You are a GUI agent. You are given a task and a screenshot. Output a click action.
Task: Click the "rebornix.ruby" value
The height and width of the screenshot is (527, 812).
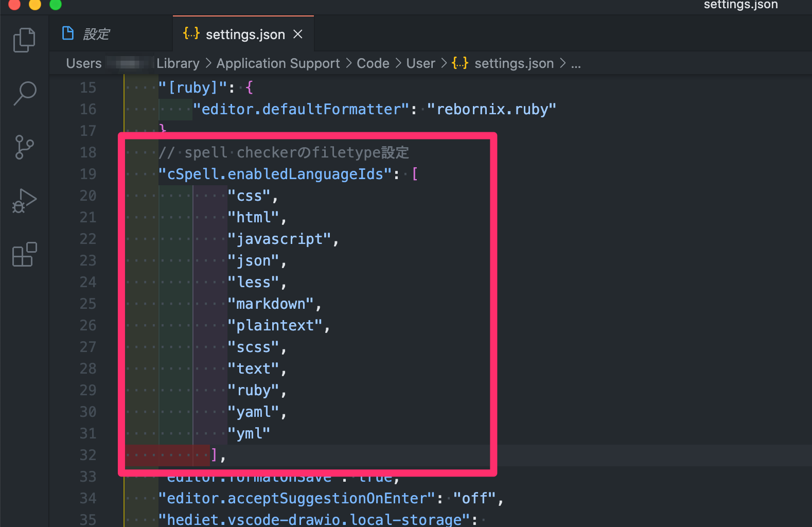tap(491, 109)
